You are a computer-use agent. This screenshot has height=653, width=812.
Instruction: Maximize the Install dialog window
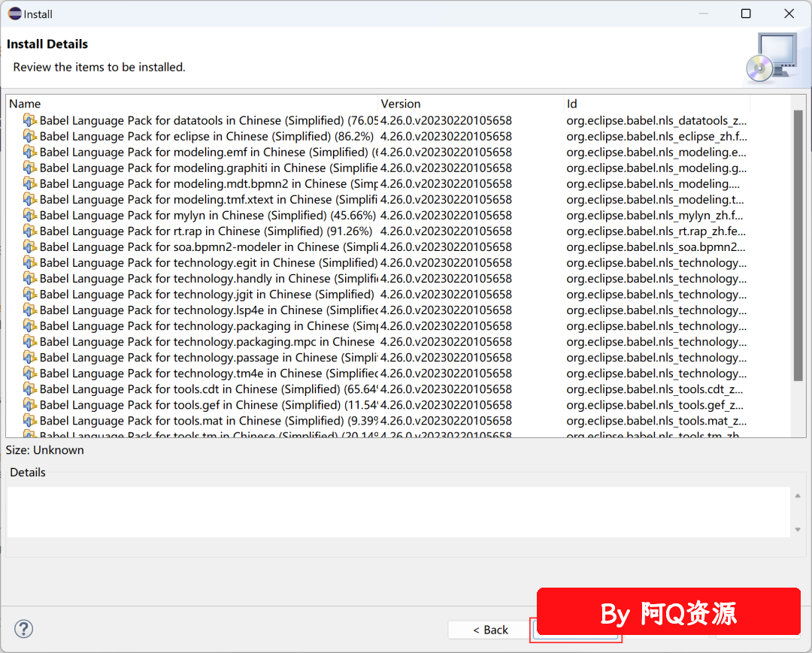746,14
